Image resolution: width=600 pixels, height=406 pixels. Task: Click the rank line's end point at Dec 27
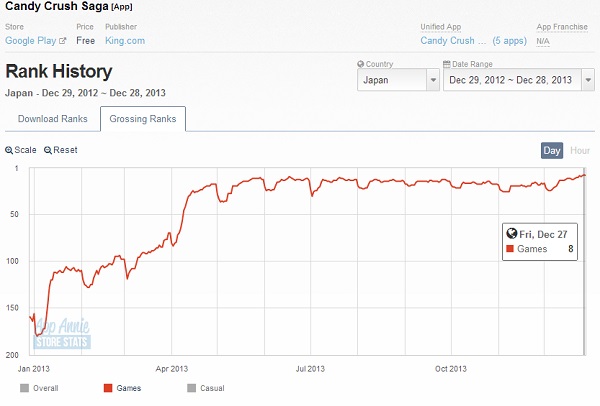584,175
